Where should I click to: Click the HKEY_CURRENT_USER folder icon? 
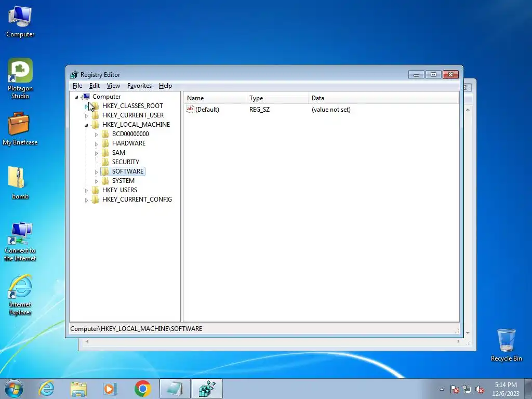point(96,115)
